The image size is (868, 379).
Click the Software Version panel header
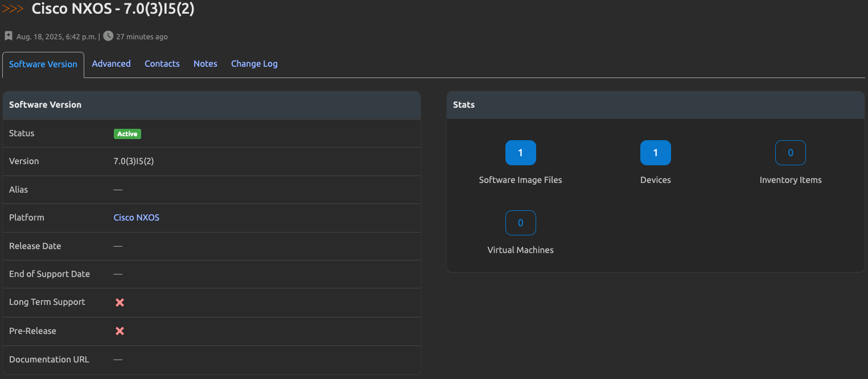coord(45,104)
